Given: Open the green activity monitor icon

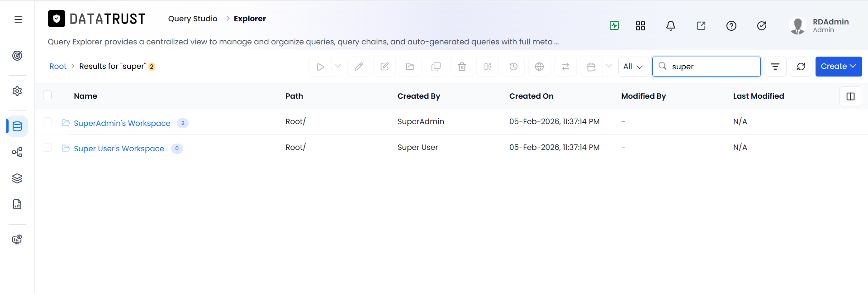Looking at the screenshot, I should coord(614,25).
